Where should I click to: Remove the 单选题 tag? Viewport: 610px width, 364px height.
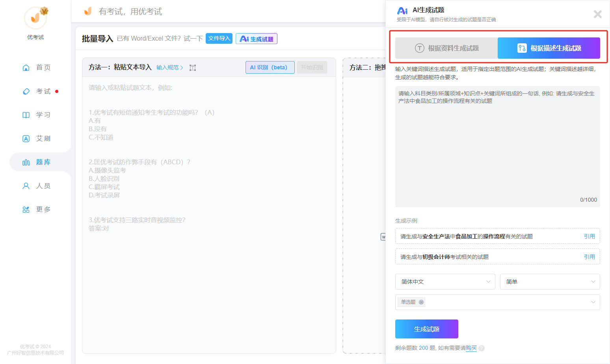pyautogui.click(x=421, y=302)
